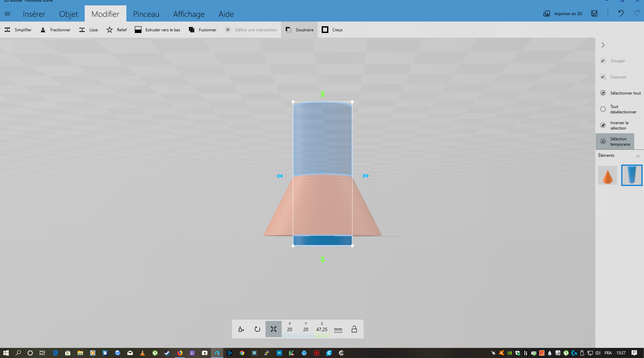Select the Modifier tab
Image resolution: width=644 pixels, height=358 pixels.
tap(106, 14)
